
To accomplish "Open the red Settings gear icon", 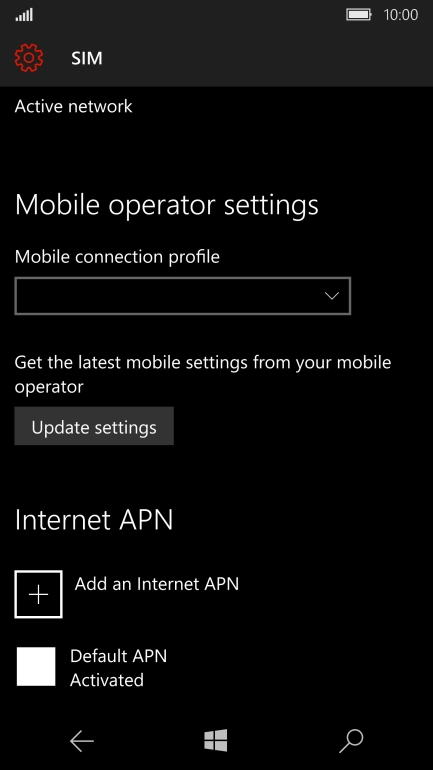I will point(29,58).
